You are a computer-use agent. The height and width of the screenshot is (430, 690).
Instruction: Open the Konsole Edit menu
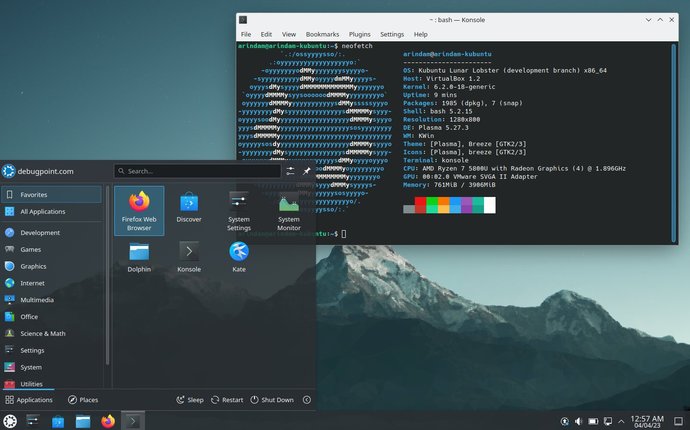click(266, 34)
